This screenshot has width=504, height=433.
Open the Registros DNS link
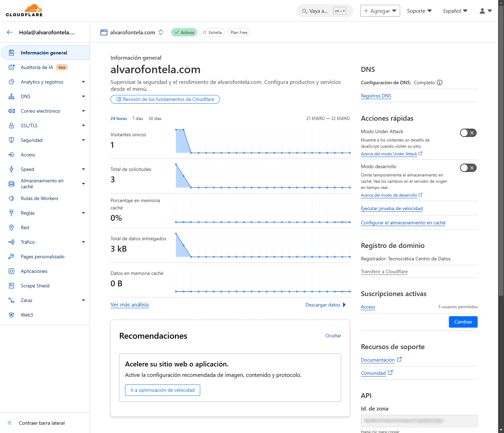click(376, 96)
